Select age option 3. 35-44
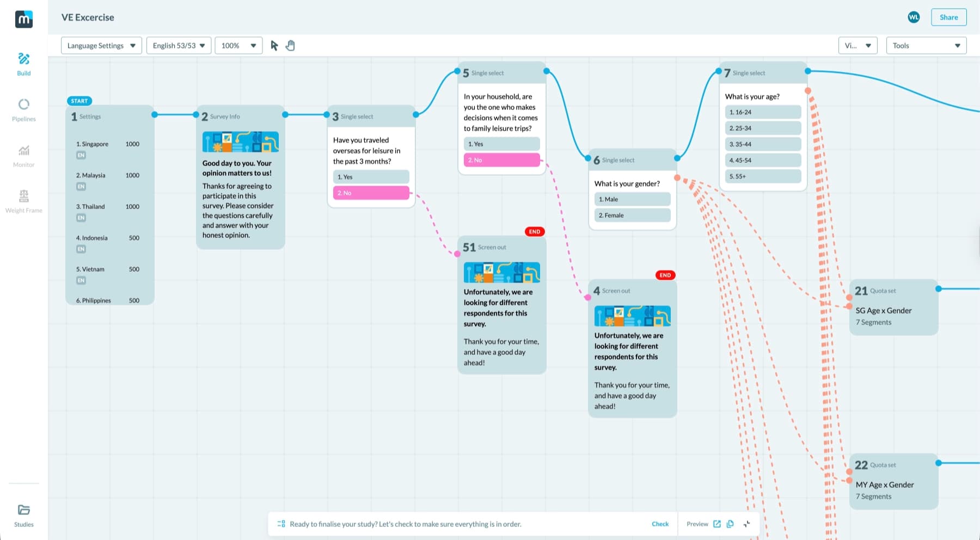This screenshot has height=540, width=980. click(763, 144)
